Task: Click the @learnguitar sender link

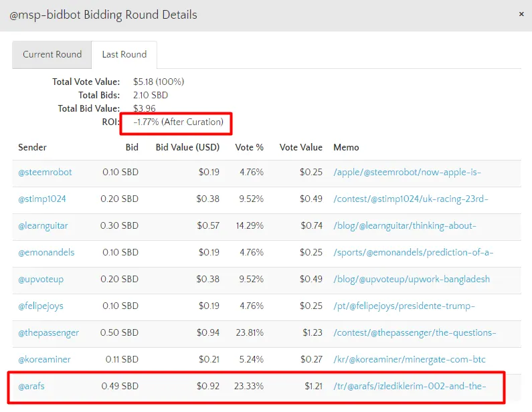Action: click(x=43, y=226)
